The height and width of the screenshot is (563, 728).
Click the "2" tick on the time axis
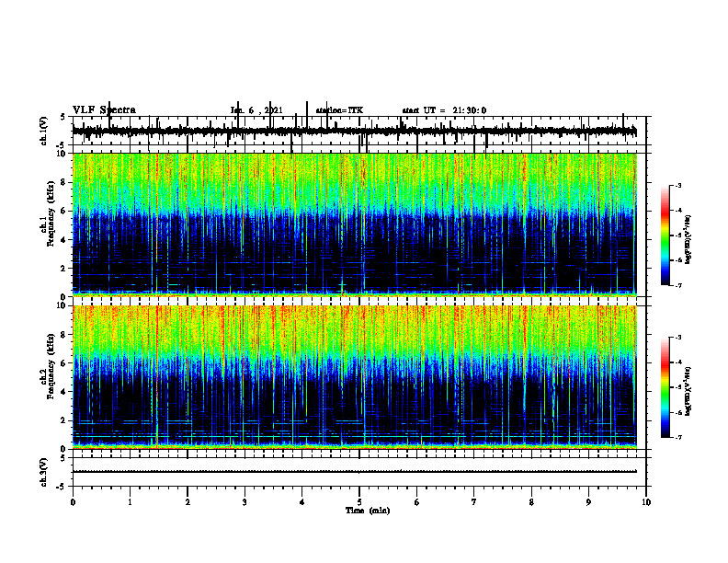tap(188, 502)
